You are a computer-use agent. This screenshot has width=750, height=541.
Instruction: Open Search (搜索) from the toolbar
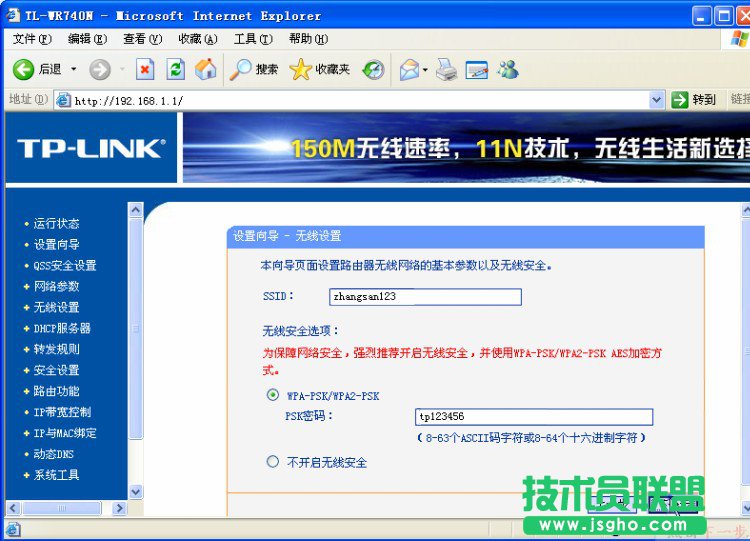(x=254, y=69)
